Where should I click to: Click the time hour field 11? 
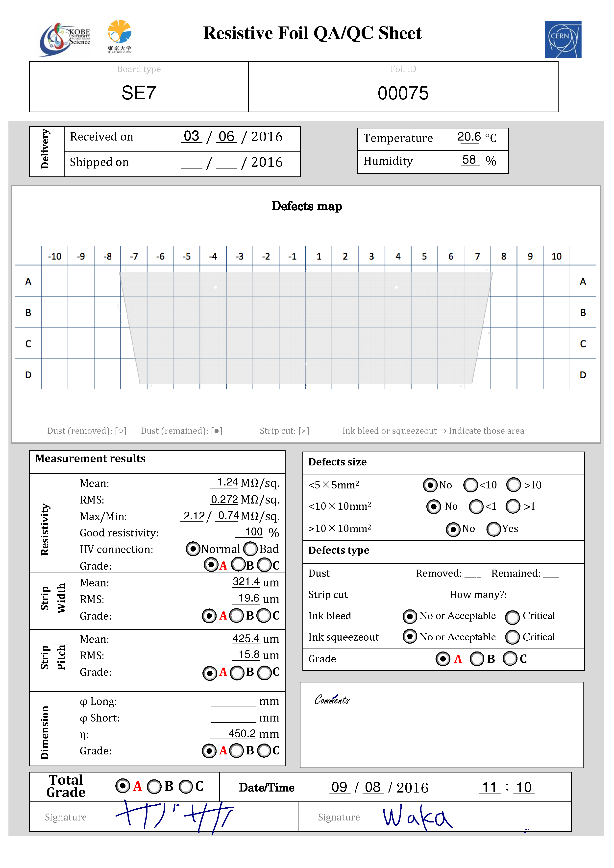point(490,787)
